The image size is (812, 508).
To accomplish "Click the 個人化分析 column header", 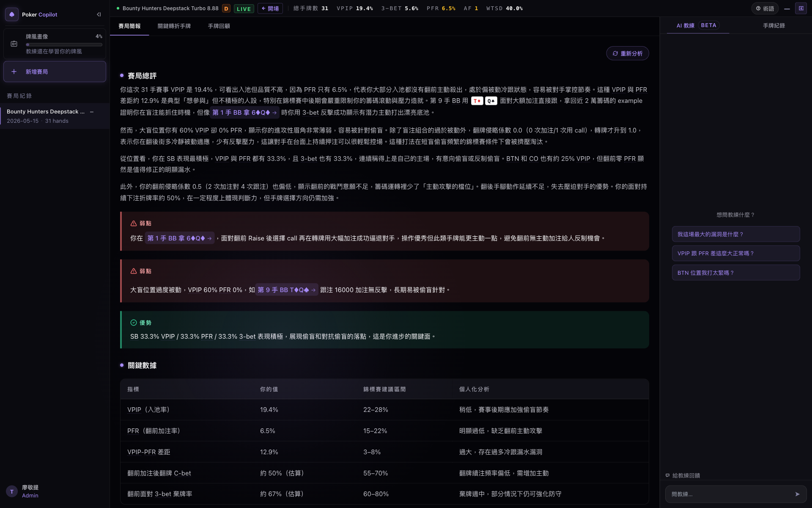I will (x=474, y=389).
